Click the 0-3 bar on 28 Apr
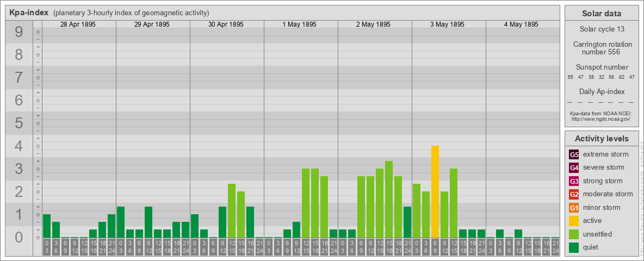 click(47, 226)
